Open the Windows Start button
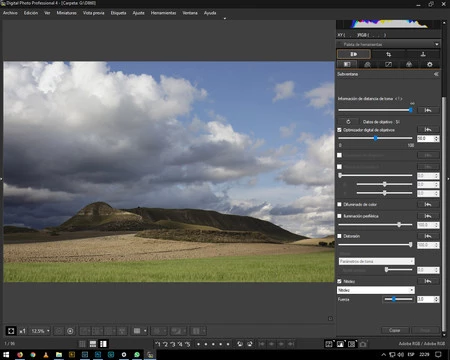Screen dimensions: 450x360 click(6, 355)
